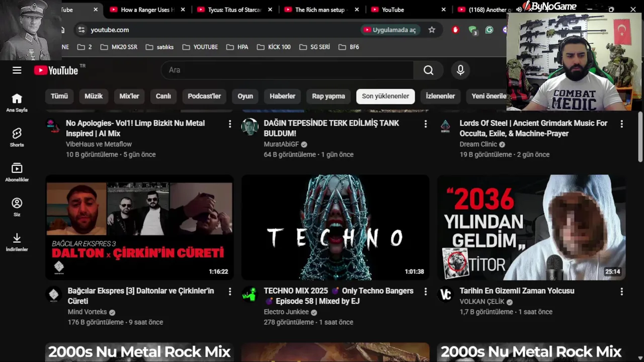Screen dimensions: 644x362
Task: Start voice search with microphone icon
Action: click(460, 70)
